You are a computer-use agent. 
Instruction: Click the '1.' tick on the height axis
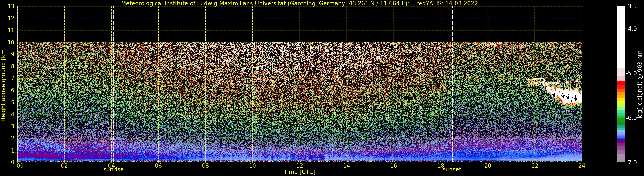pyautogui.click(x=13, y=151)
